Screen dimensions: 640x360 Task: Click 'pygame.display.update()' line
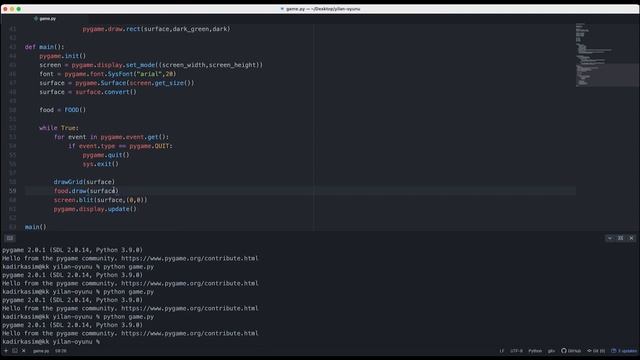(x=95, y=209)
